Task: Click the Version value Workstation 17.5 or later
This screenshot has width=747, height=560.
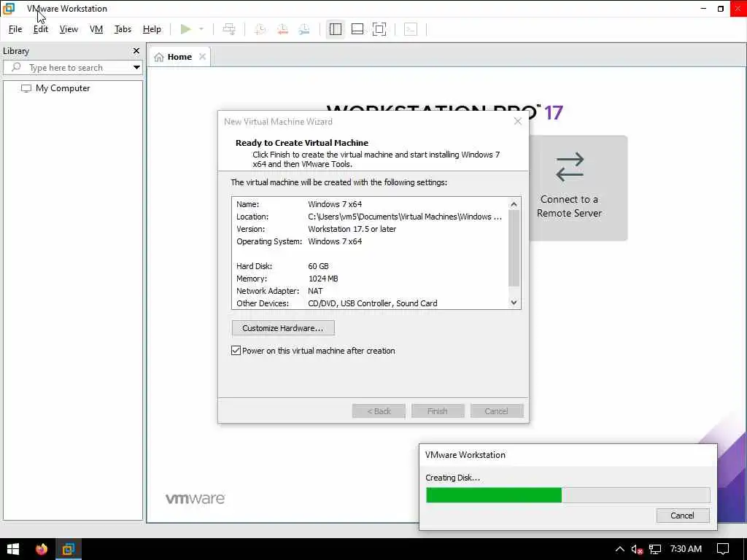Action: (352, 229)
